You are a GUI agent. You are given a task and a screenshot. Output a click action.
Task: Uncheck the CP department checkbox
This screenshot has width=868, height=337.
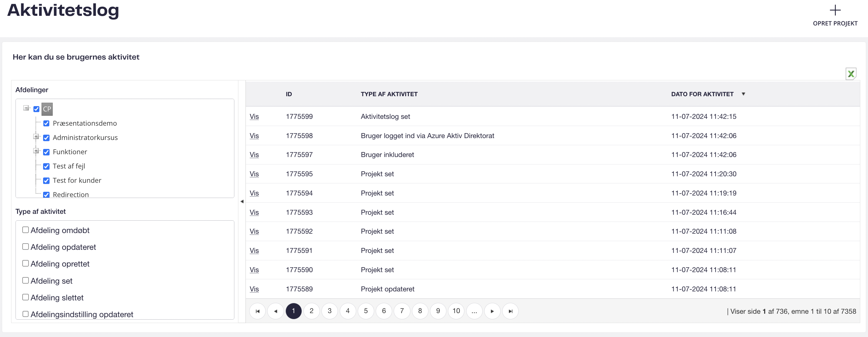tap(36, 109)
